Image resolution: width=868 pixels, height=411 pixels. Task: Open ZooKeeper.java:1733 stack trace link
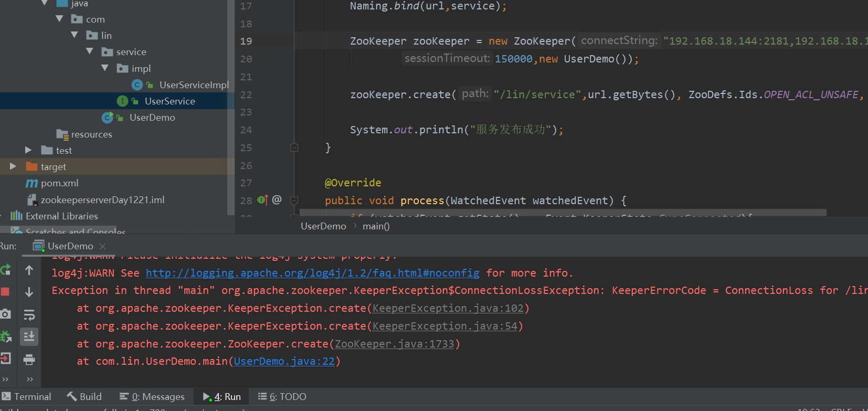[395, 344]
